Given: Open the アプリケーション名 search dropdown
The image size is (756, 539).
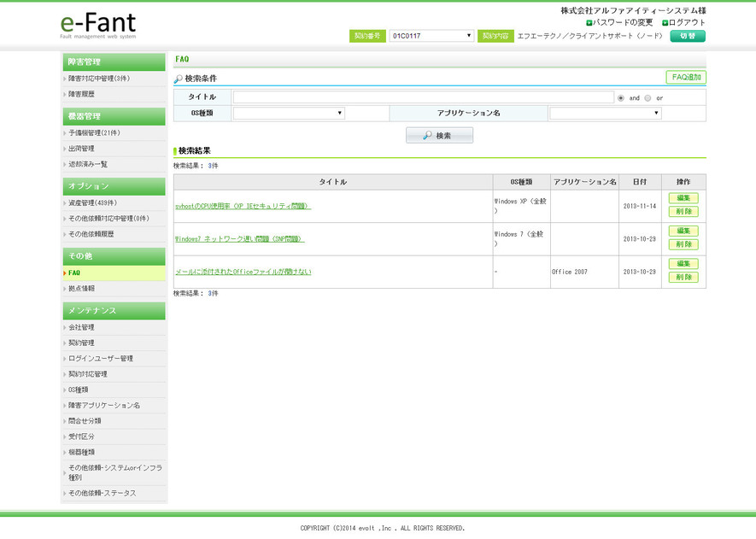Looking at the screenshot, I should tap(606, 113).
